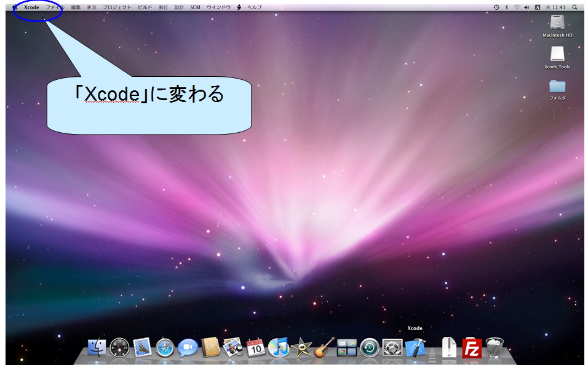588x370 pixels.
Task: Launch FileZilla from the Dock
Action: coord(472,348)
